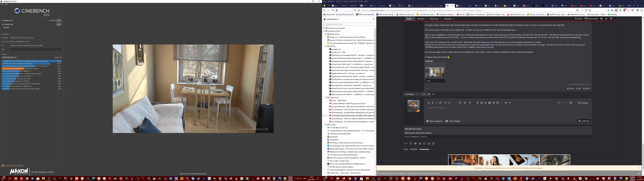The height and width of the screenshot is (181, 644).
Task: Expand the Lesezeichen-Symbolleiste tree node
Action: point(324,28)
